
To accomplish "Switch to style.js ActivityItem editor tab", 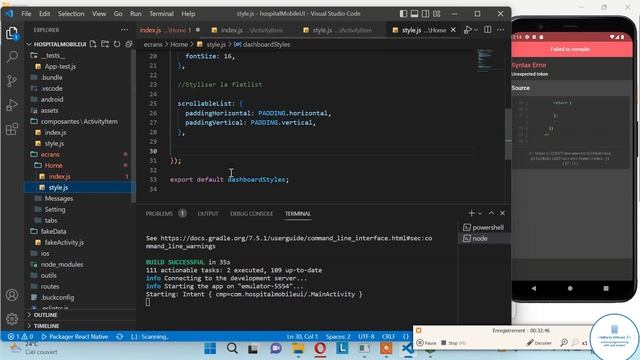I will [342, 30].
